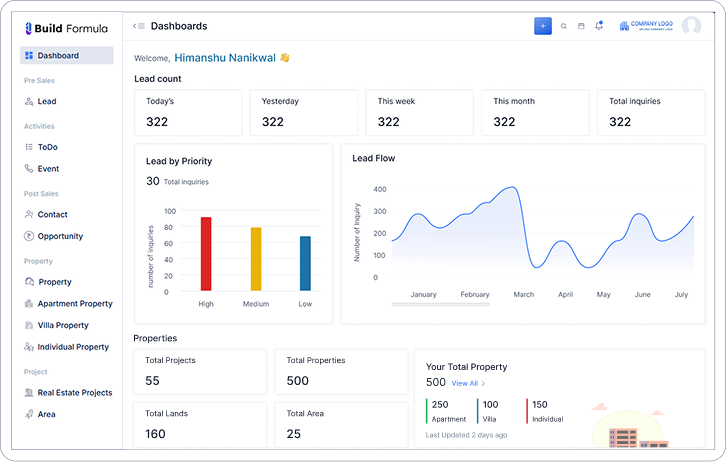Open Event in the Activities group
This screenshot has width=726, height=462.
pos(48,169)
